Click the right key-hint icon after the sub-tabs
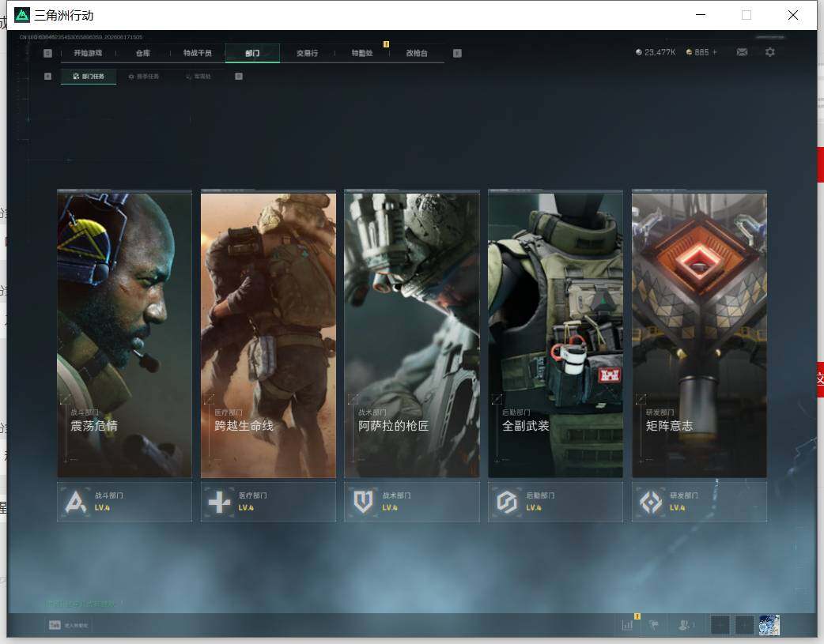 point(239,77)
